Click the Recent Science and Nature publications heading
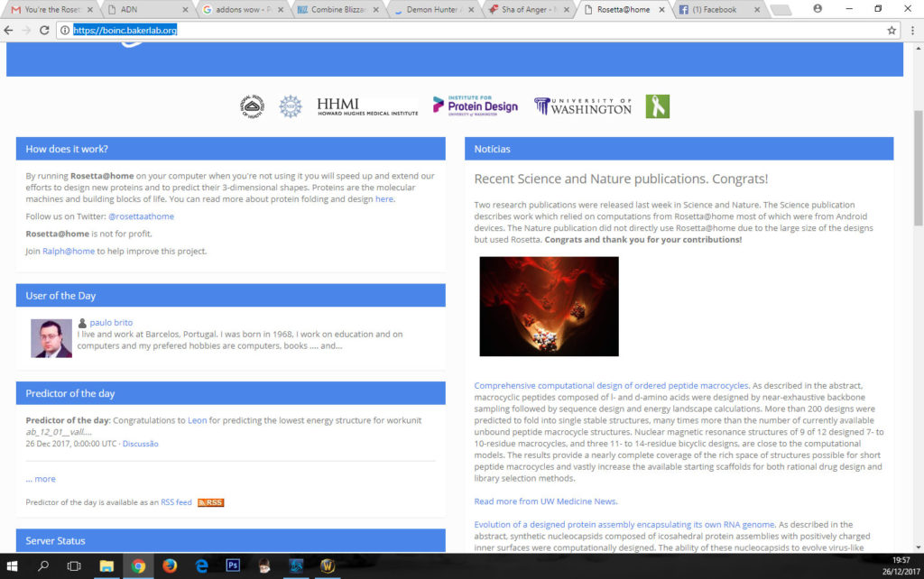Image resolution: width=924 pixels, height=579 pixels. pyautogui.click(x=621, y=179)
